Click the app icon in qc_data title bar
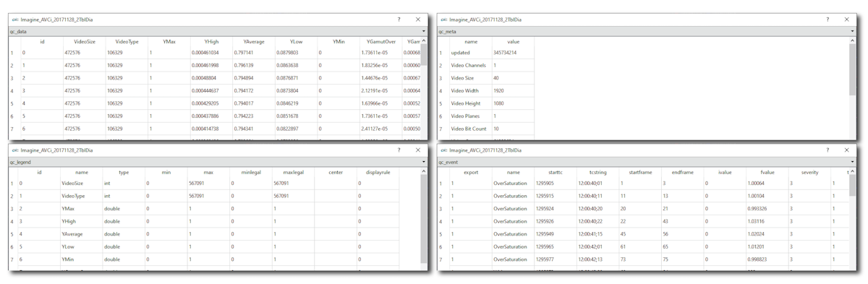Image resolution: width=868 pixels, height=284 pixels. (14, 20)
